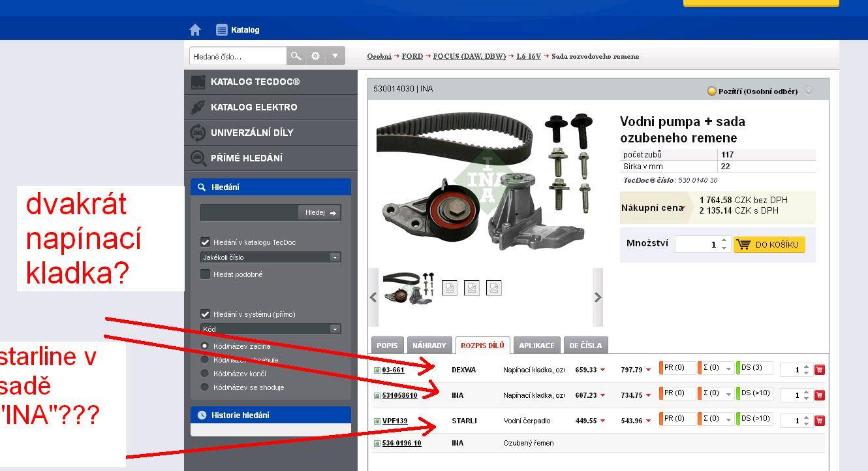This screenshot has width=868, height=471.
Task: Open the Jakékoli číslo dropdown
Action: click(x=271, y=257)
